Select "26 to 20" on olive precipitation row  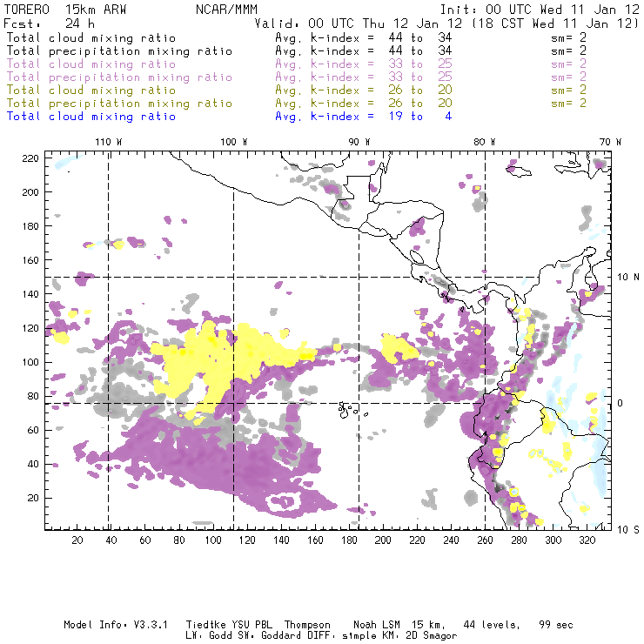(x=420, y=104)
